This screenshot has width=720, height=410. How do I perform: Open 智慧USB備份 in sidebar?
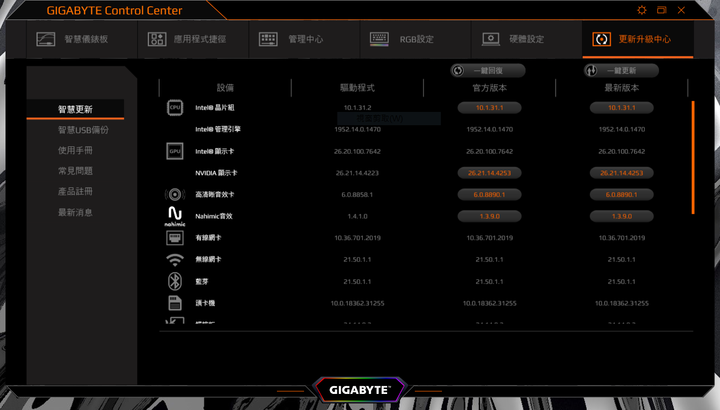click(x=83, y=130)
